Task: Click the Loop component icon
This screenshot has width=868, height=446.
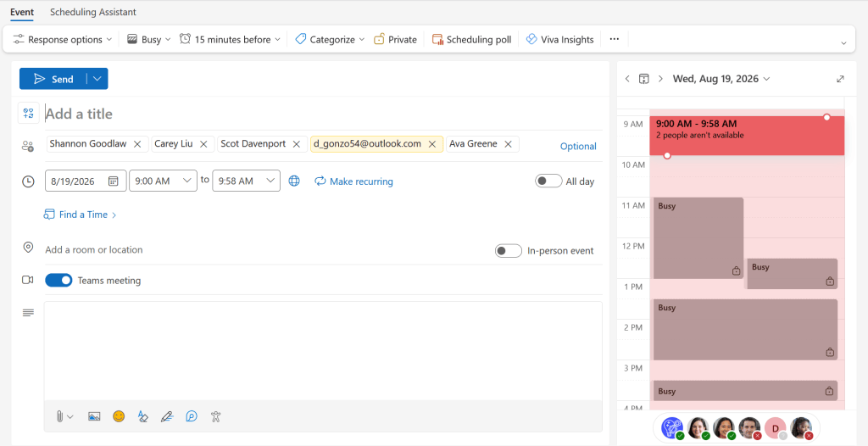Action: [192, 416]
